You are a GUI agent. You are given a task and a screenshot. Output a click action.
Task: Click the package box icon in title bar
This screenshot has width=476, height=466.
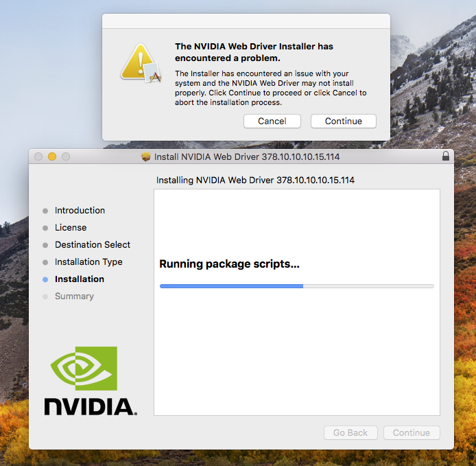[145, 156]
